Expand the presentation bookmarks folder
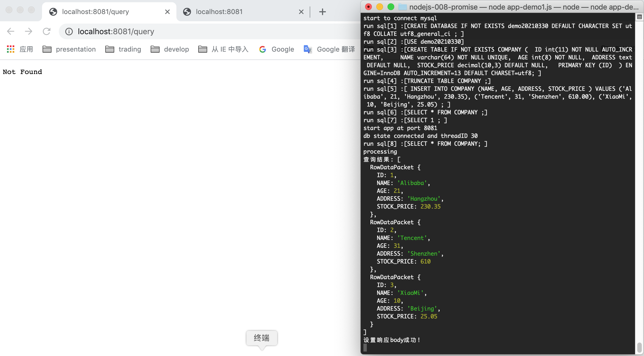The width and height of the screenshot is (644, 356). [x=69, y=49]
